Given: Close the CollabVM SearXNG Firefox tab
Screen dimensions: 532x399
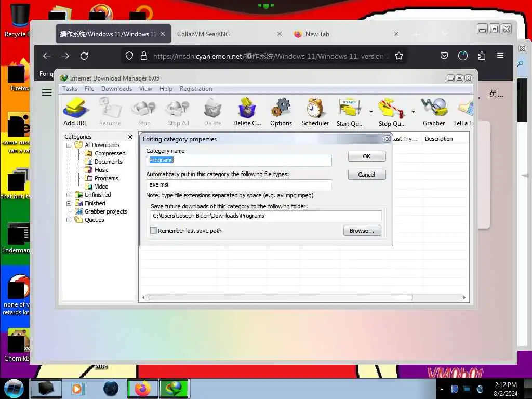Looking at the screenshot, I should (x=280, y=34).
